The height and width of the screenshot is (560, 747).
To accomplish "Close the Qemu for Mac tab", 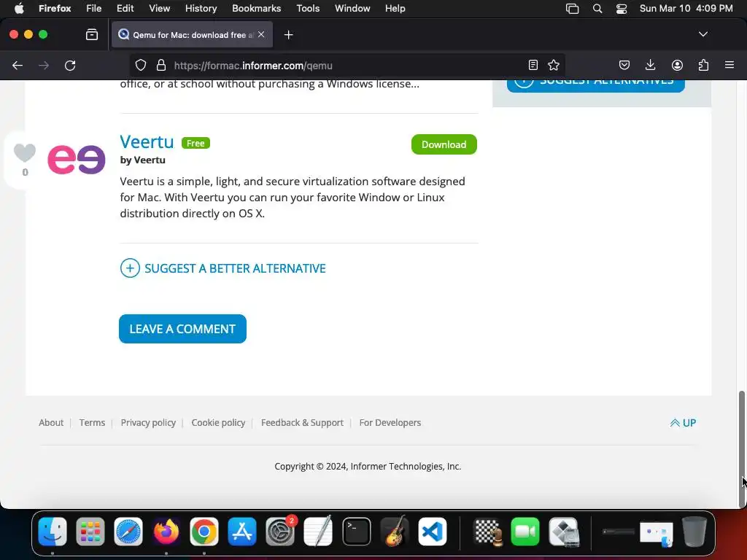I will click(261, 34).
